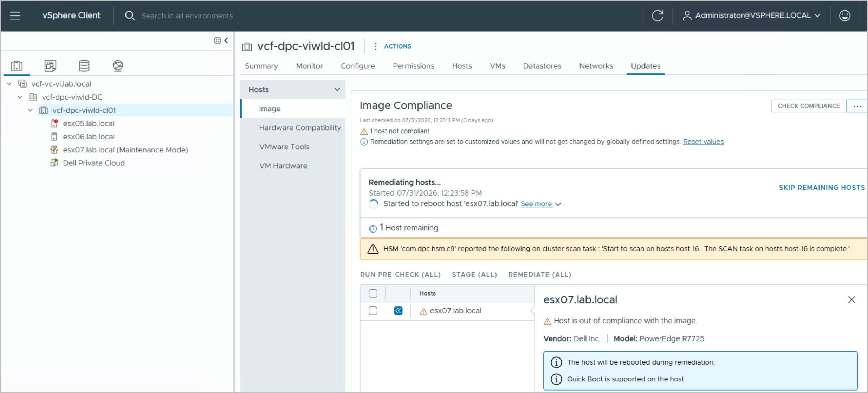Click the maintenance host icon for esx07.lab.local
Viewport: 868px width, 393px height.
(54, 150)
